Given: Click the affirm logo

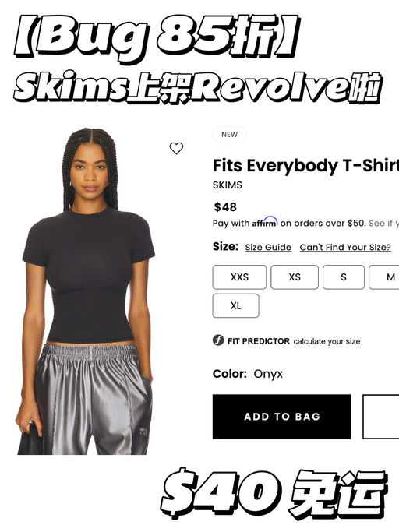Looking at the screenshot, I should pyautogui.click(x=264, y=222).
